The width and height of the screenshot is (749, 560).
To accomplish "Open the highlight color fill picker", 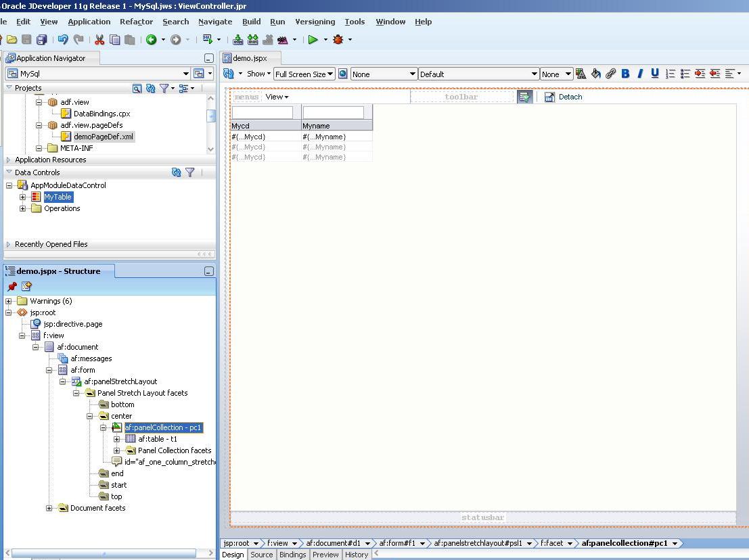I will pos(594,73).
